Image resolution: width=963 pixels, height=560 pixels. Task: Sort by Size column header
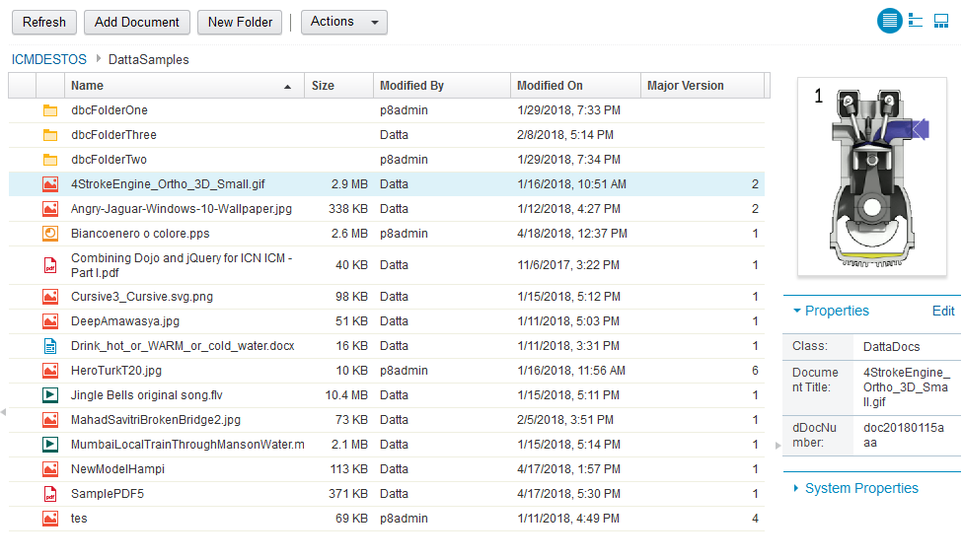(x=339, y=86)
